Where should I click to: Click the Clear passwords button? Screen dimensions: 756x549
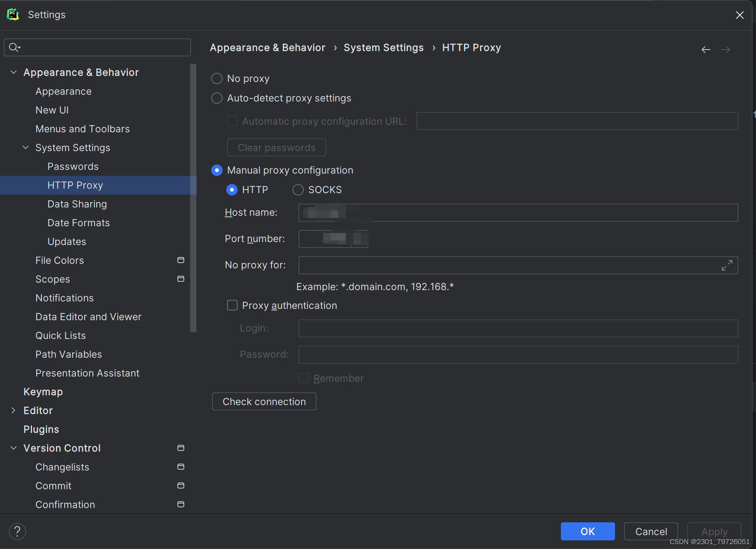click(x=276, y=147)
